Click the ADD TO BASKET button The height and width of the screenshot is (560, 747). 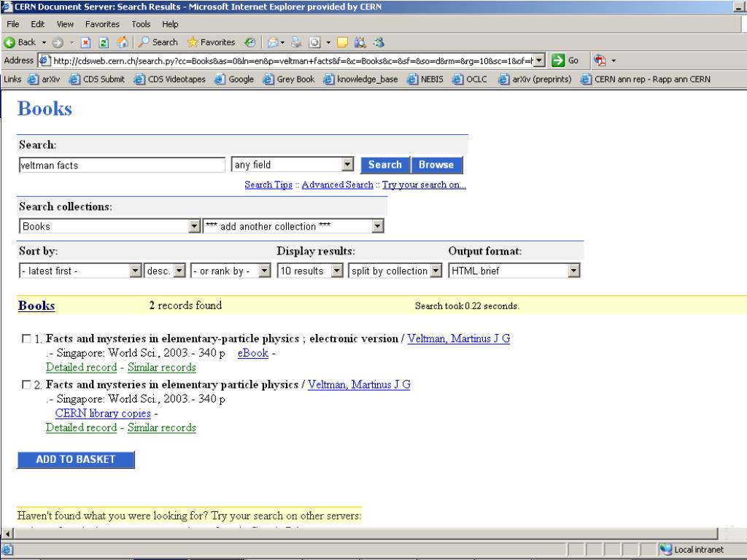76,459
